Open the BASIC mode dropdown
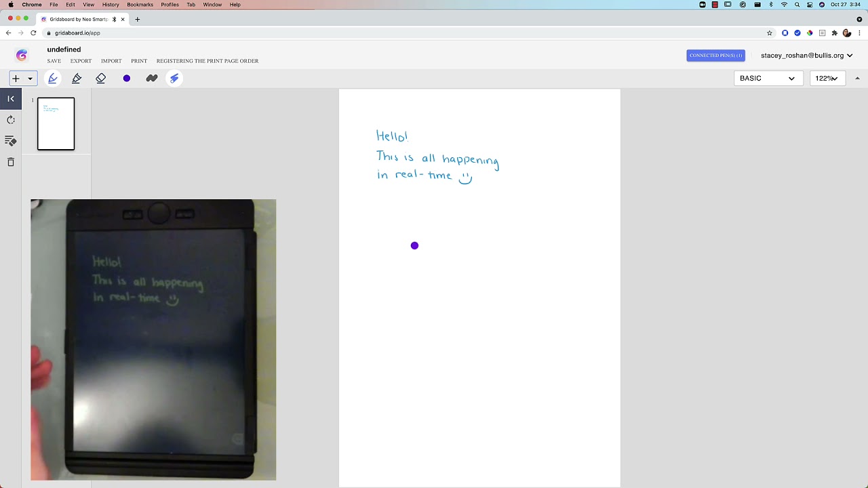The height and width of the screenshot is (488, 868). point(768,79)
